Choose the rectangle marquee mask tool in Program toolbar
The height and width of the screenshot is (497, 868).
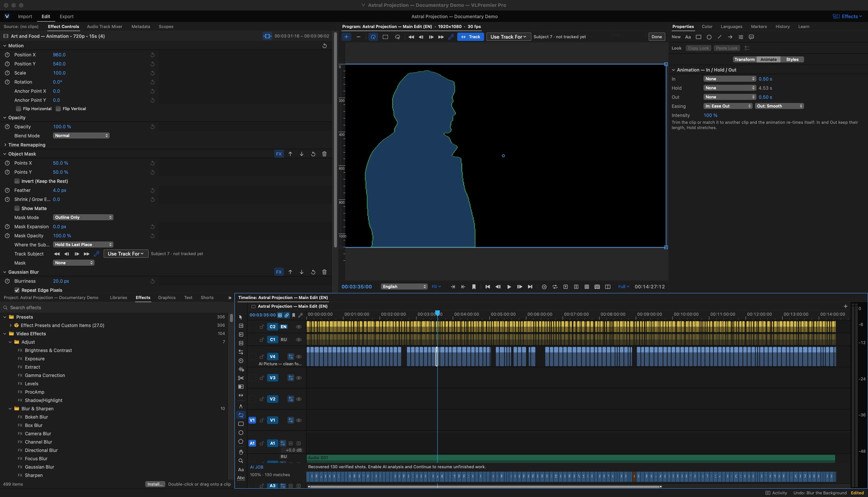385,37
